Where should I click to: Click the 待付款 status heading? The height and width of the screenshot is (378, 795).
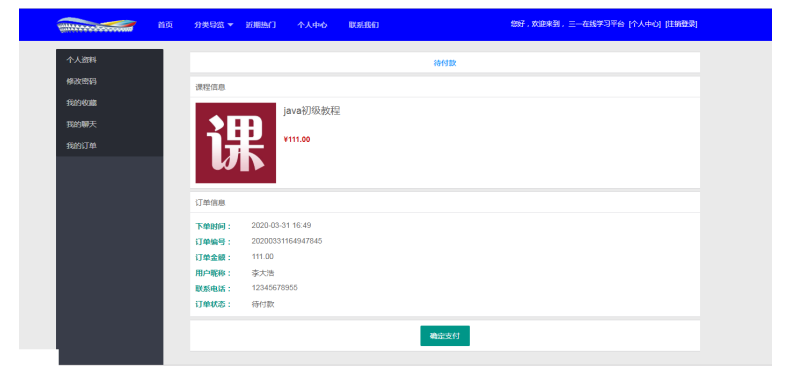(x=445, y=63)
